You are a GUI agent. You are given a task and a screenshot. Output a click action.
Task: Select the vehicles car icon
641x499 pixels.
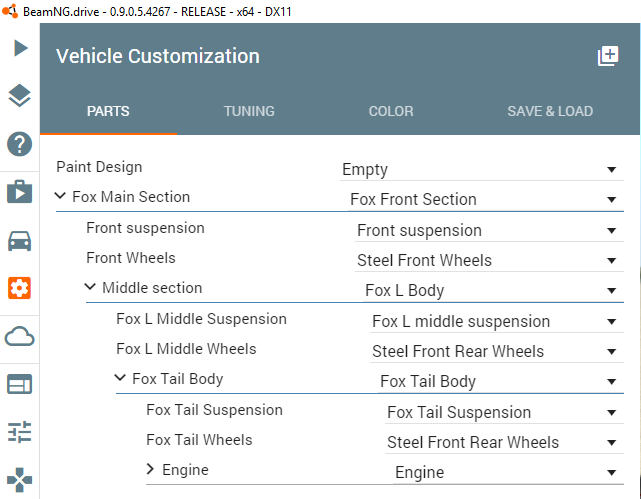(x=20, y=240)
